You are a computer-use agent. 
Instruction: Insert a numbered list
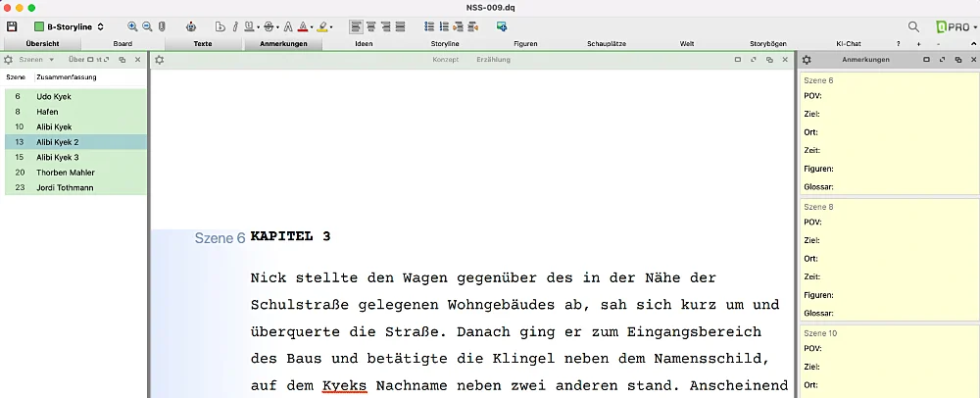click(444, 26)
